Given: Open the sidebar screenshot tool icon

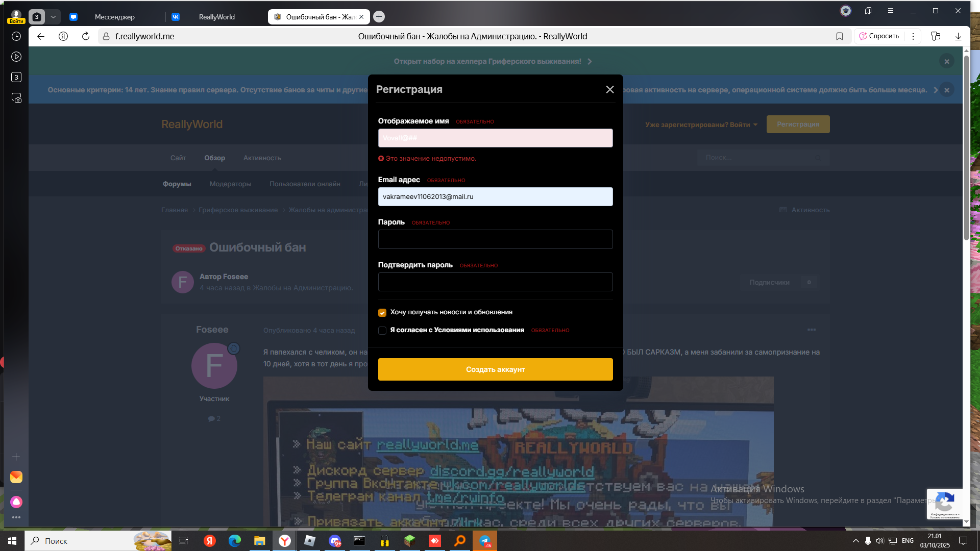Looking at the screenshot, I should pyautogui.click(x=16, y=97).
